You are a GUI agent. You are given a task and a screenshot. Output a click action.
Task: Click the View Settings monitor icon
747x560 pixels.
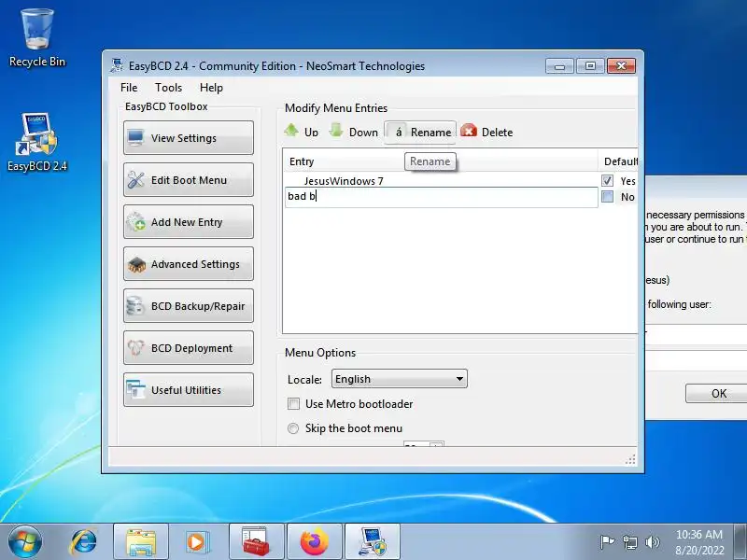pyautogui.click(x=135, y=138)
